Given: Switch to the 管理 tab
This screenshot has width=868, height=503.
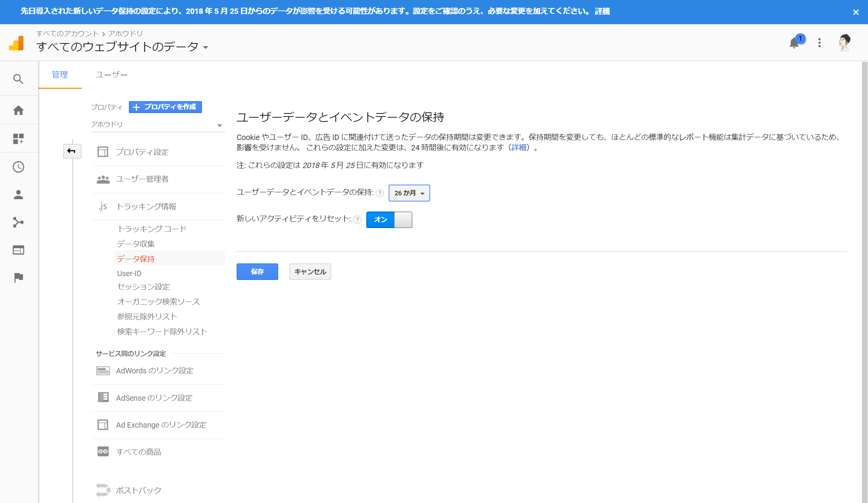Looking at the screenshot, I should click(x=60, y=75).
